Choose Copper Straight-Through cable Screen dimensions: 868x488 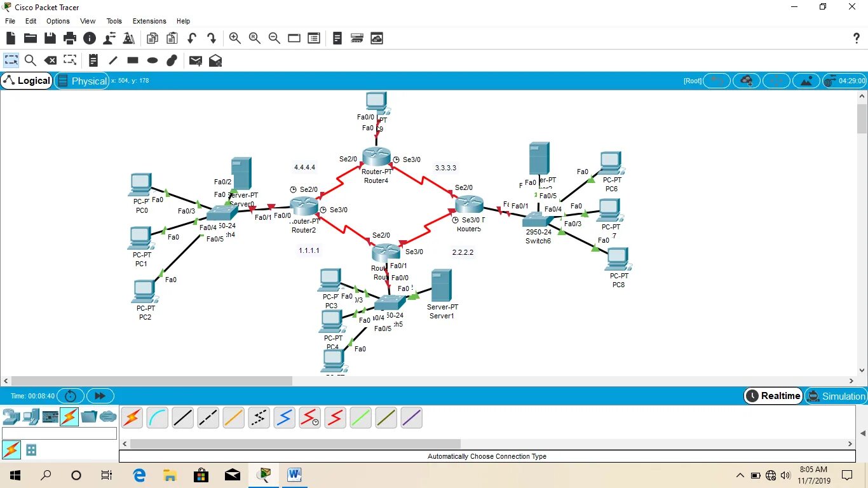(182, 417)
